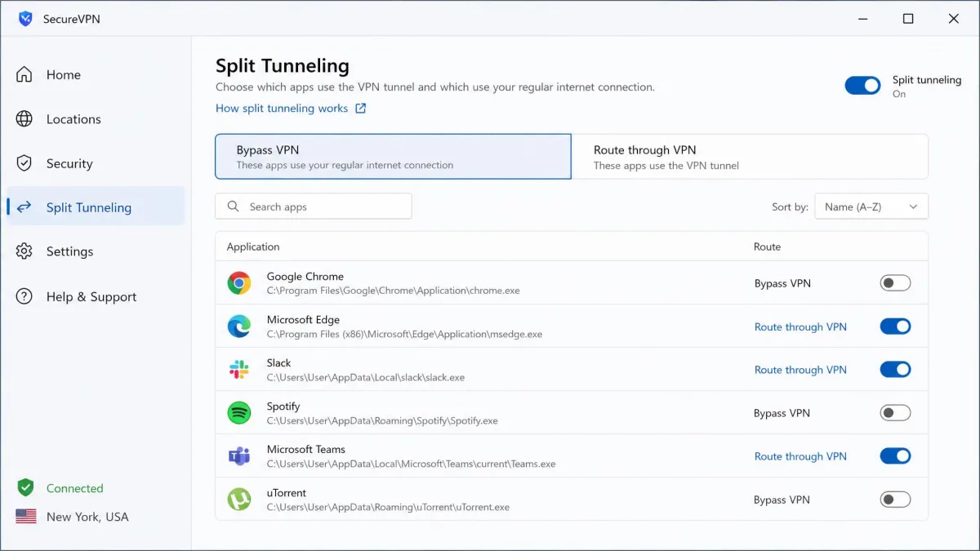Click the Security shield icon in sidebar

click(x=24, y=163)
